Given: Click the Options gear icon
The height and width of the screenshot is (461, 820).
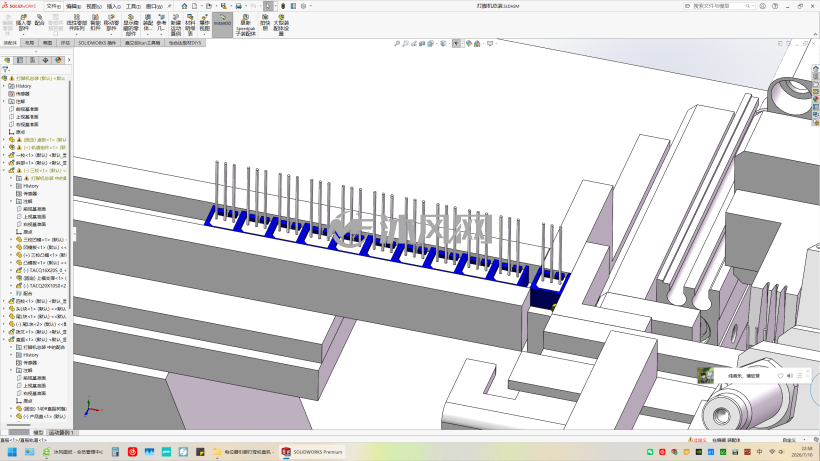Looking at the screenshot, I should (x=303, y=6).
